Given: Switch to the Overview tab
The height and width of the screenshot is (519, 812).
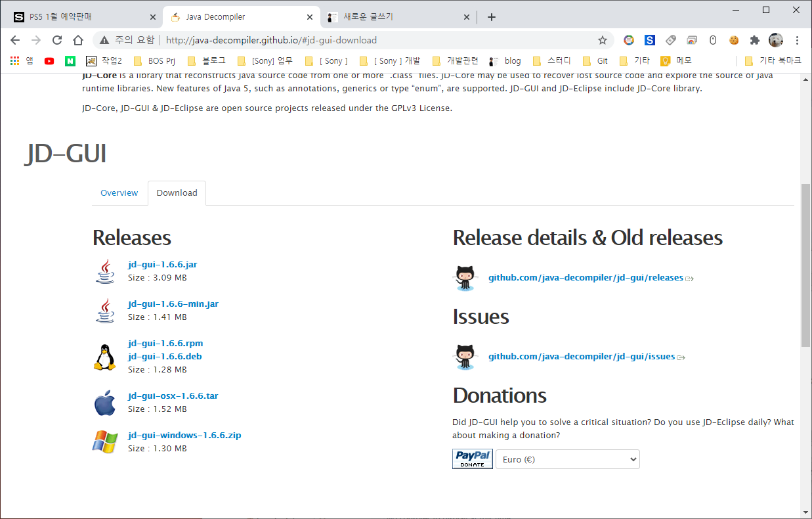Looking at the screenshot, I should click(x=119, y=193).
